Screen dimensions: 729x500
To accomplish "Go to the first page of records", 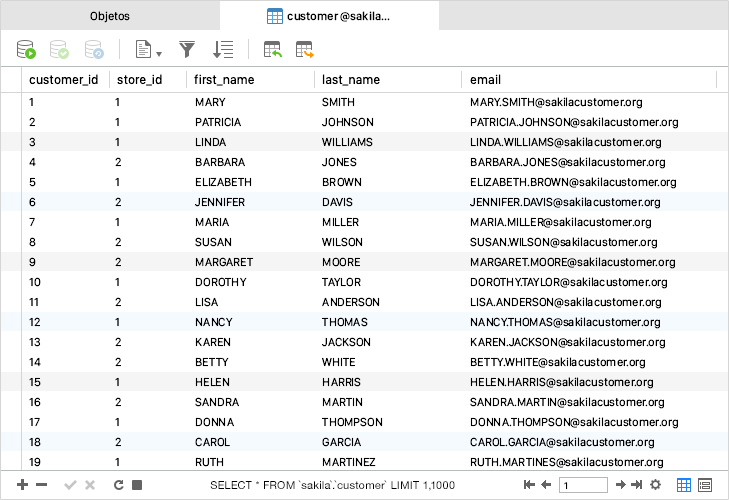I will coord(530,485).
